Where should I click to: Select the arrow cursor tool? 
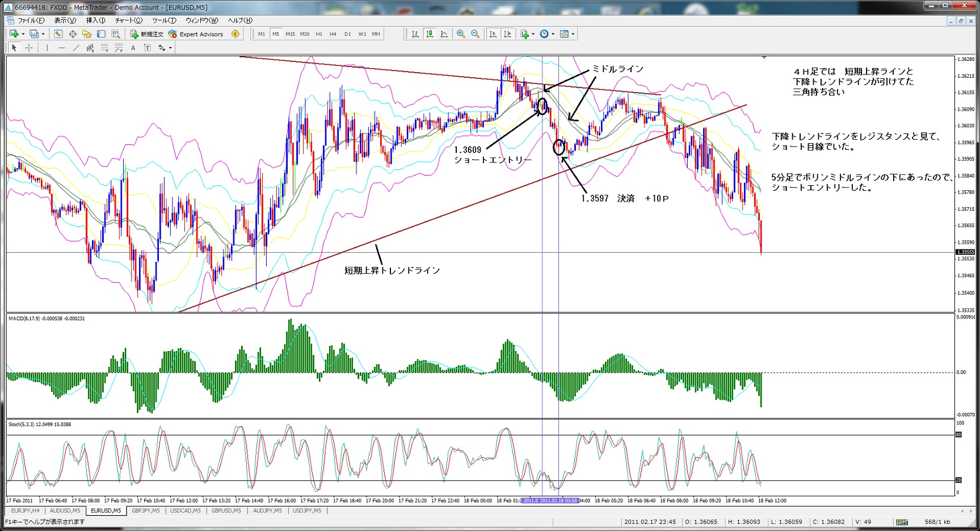tap(14, 48)
